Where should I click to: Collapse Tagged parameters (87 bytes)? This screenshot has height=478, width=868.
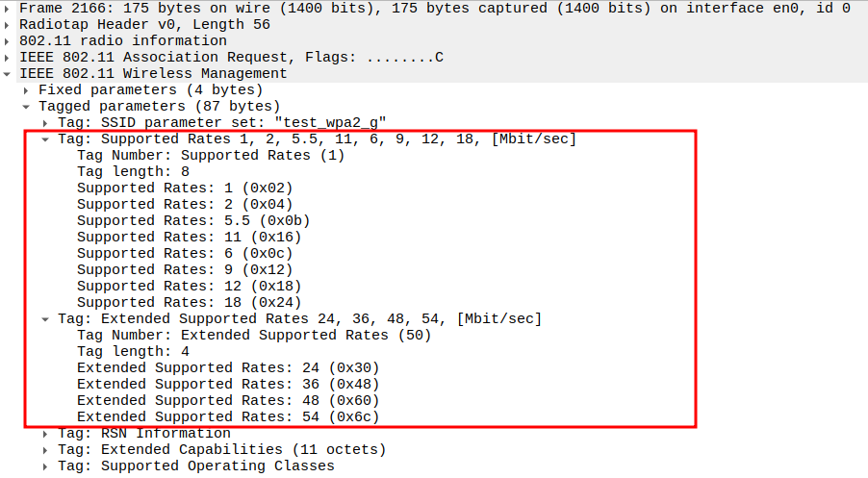(x=27, y=106)
